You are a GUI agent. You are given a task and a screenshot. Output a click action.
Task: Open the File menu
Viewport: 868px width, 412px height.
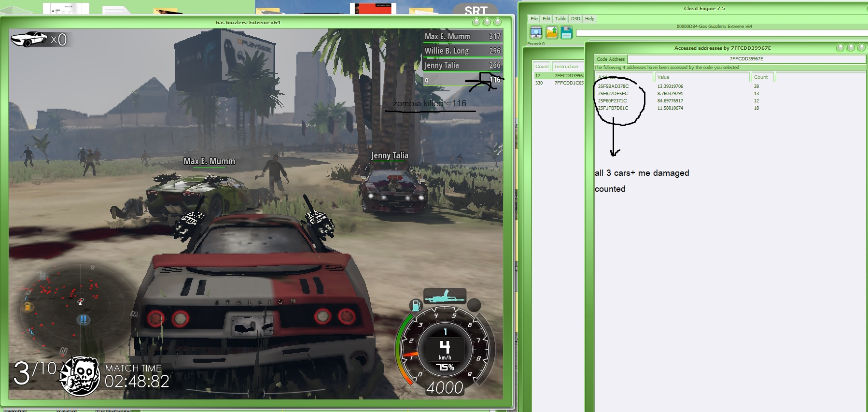534,19
